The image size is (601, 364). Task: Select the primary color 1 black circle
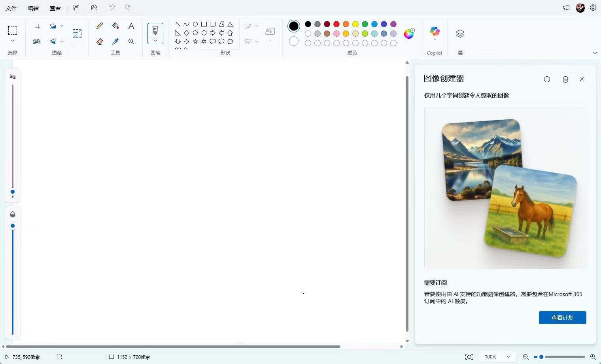(x=294, y=26)
